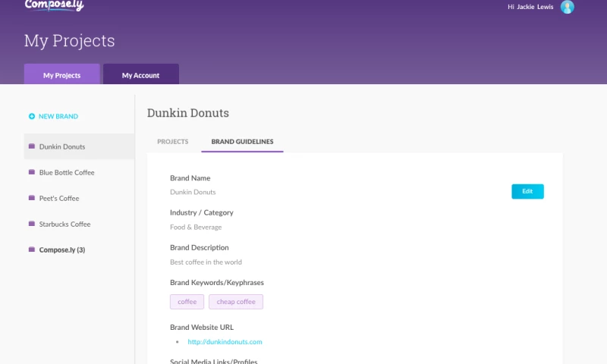Open the Projects sub-tab
The image size is (607, 364).
click(x=172, y=142)
